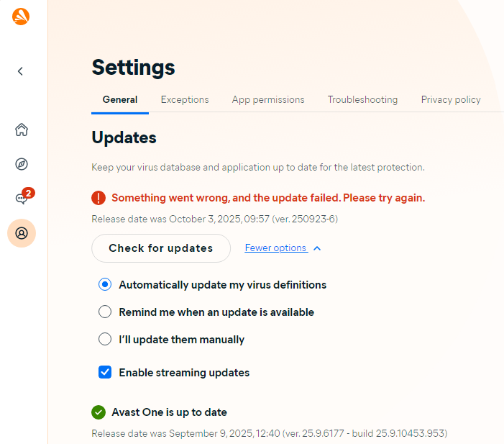Open the Messages icon with badge

point(22,199)
